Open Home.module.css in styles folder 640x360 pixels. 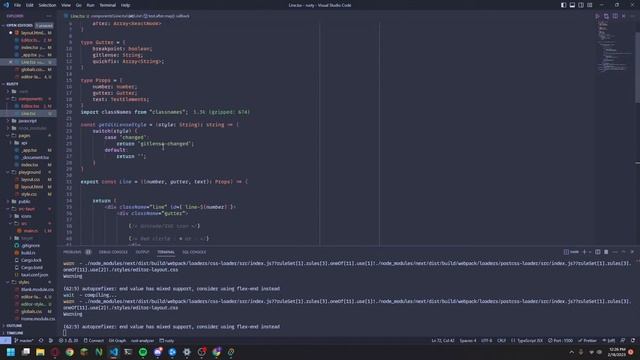click(x=38, y=319)
